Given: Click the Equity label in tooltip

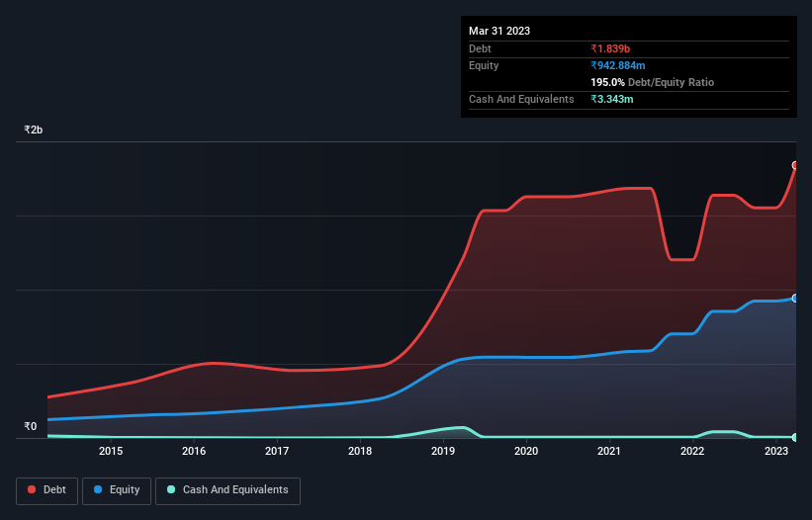Looking at the screenshot, I should (484, 65).
